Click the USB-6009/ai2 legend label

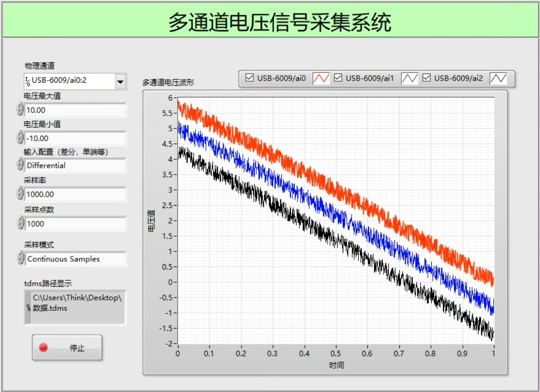click(458, 78)
